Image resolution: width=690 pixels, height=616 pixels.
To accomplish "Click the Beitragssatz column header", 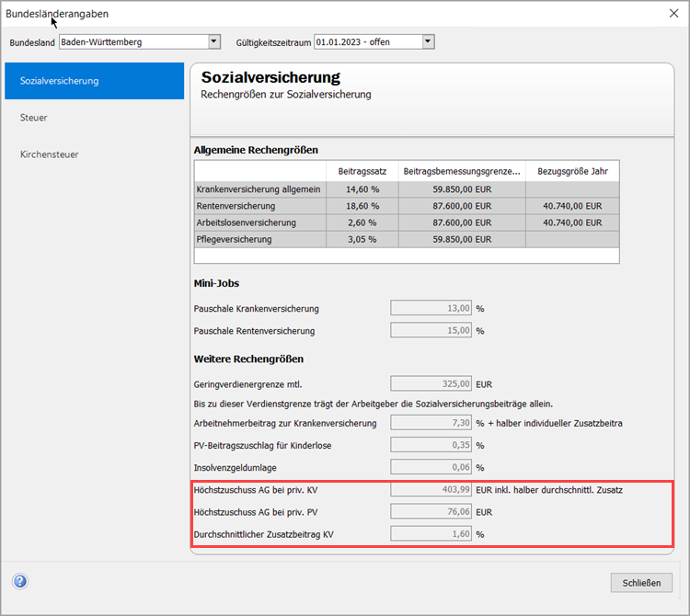I will tap(361, 171).
